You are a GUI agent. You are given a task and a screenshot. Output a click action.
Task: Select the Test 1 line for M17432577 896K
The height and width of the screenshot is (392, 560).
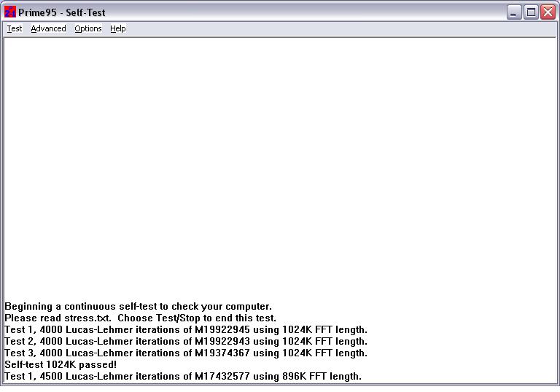[x=183, y=376]
